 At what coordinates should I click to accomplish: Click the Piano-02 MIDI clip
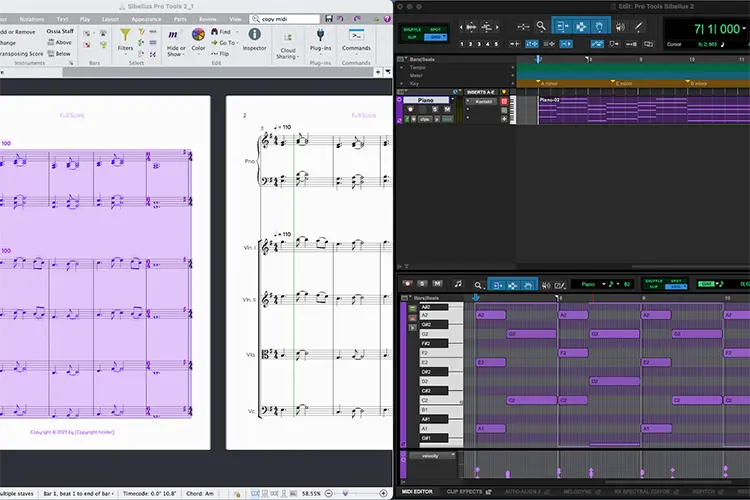click(644, 110)
